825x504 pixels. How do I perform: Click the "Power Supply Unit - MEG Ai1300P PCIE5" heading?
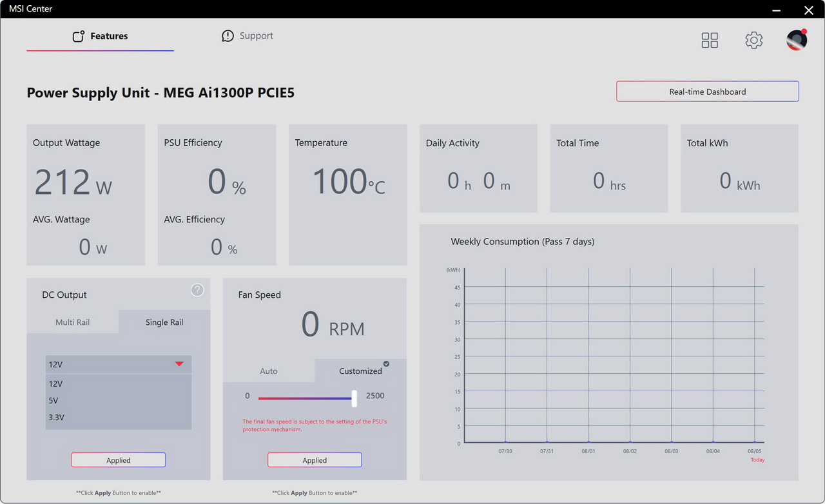pyautogui.click(x=160, y=93)
